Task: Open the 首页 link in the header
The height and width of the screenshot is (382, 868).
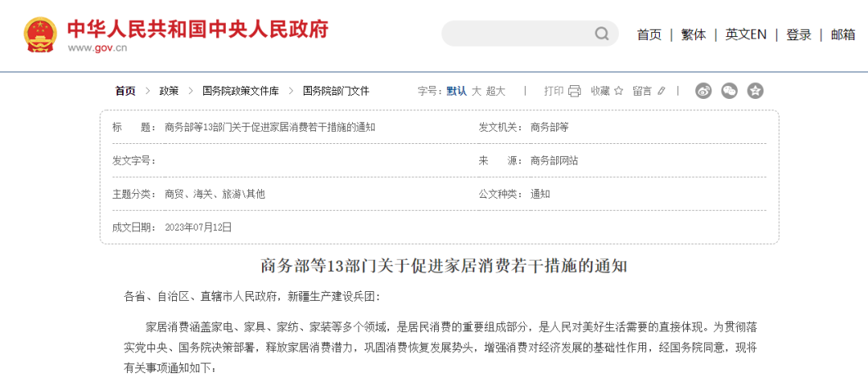Action: (x=649, y=35)
